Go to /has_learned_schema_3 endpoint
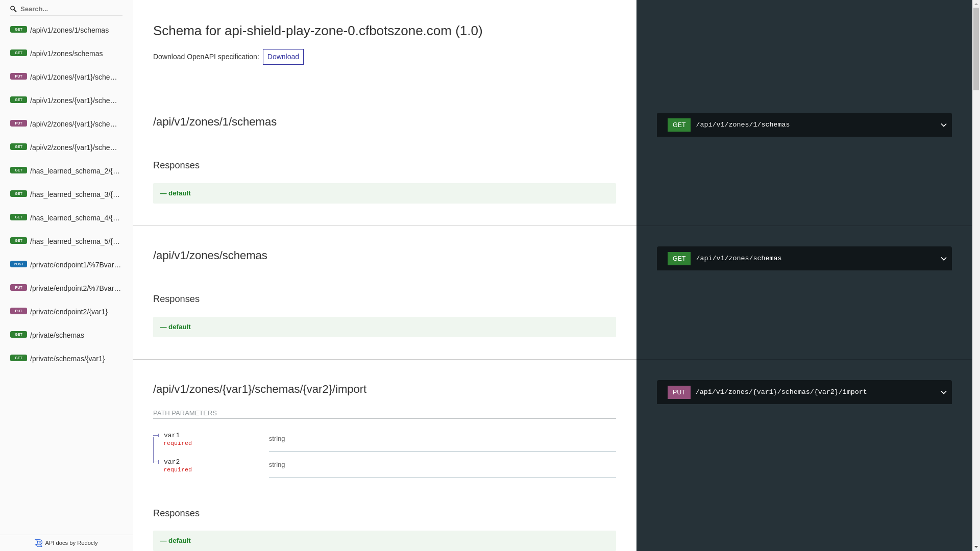This screenshot has height=551, width=980. [66, 194]
